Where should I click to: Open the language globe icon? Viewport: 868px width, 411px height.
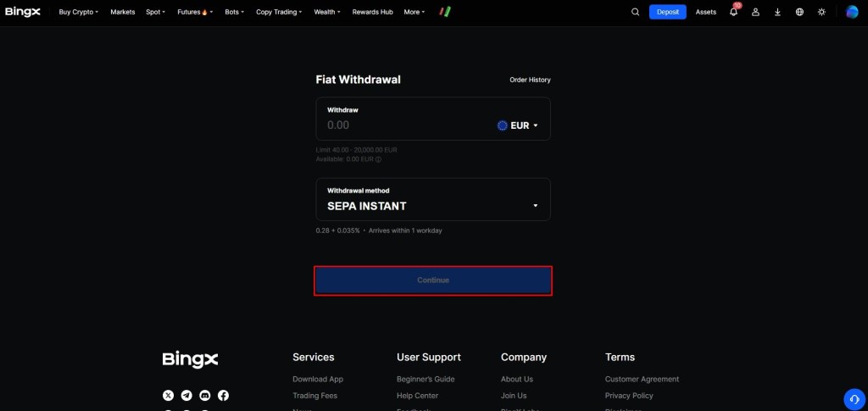pyautogui.click(x=799, y=12)
